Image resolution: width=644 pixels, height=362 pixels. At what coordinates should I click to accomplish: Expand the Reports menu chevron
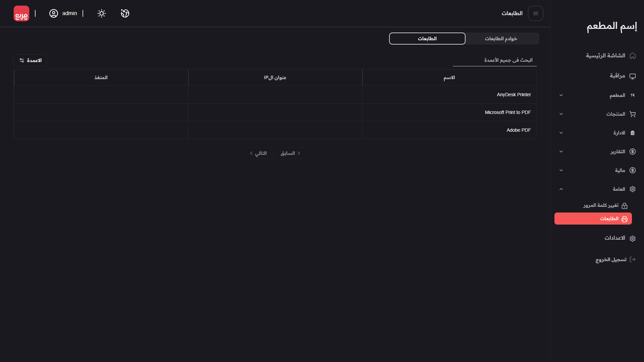point(561,152)
